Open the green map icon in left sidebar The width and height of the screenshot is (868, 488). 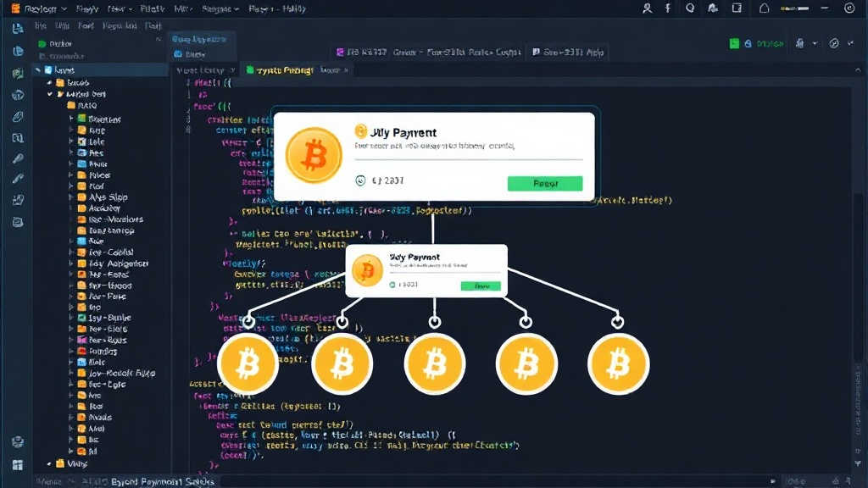(18, 73)
